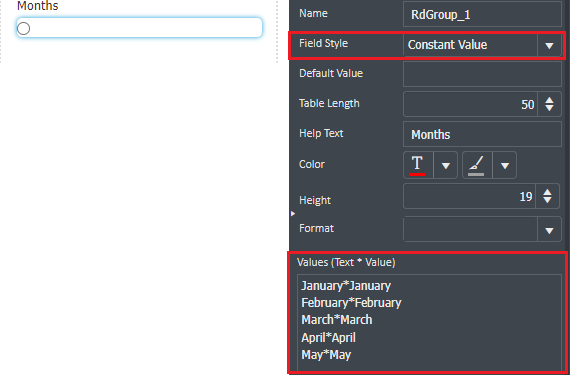This screenshot has width=570, height=375.
Task: Click the Format property label
Action: pos(316,228)
